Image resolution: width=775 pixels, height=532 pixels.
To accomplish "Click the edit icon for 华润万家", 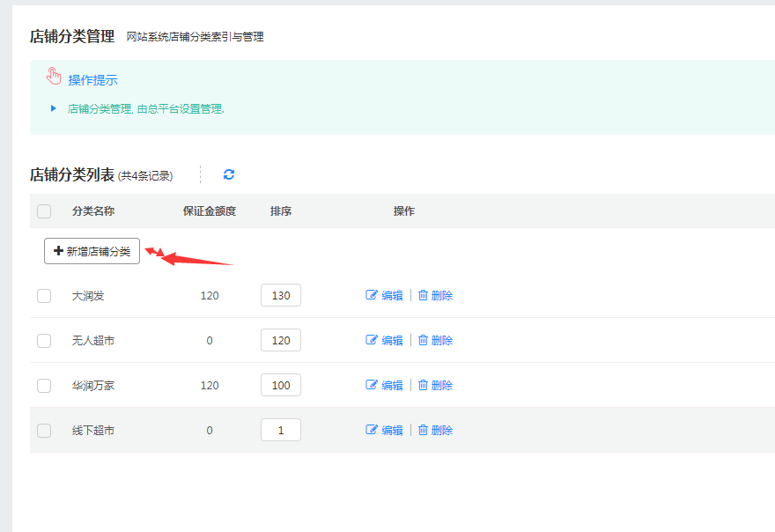I will tap(372, 385).
